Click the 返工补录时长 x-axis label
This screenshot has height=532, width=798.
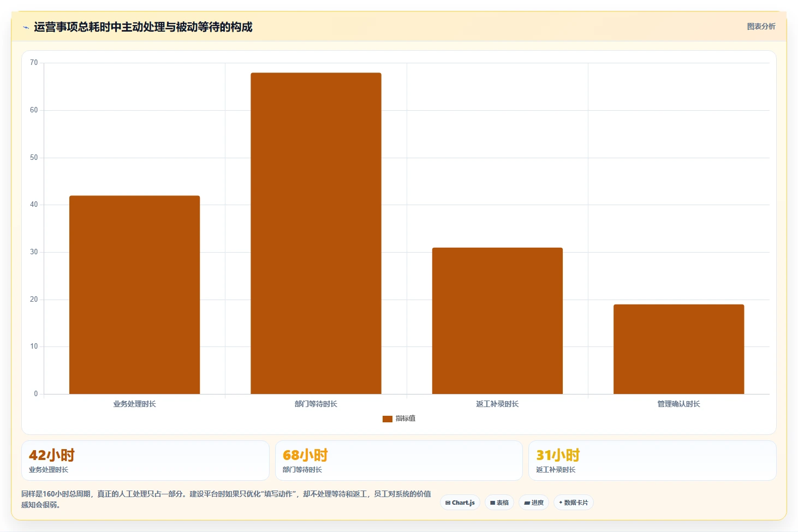pos(497,404)
